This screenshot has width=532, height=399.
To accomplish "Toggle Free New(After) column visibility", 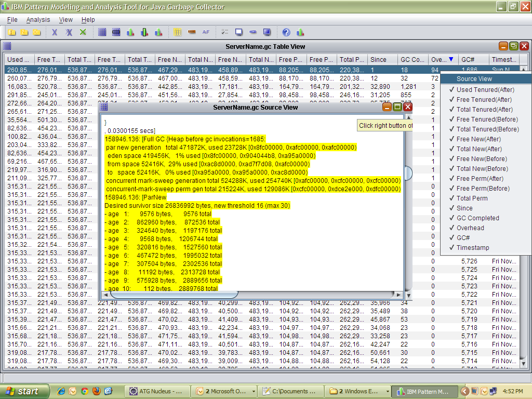I will (486, 139).
